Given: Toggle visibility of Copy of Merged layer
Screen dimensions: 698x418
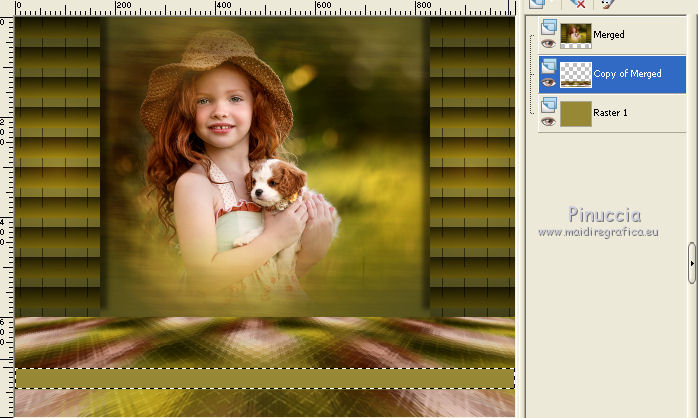Looking at the screenshot, I should pyautogui.click(x=548, y=83).
